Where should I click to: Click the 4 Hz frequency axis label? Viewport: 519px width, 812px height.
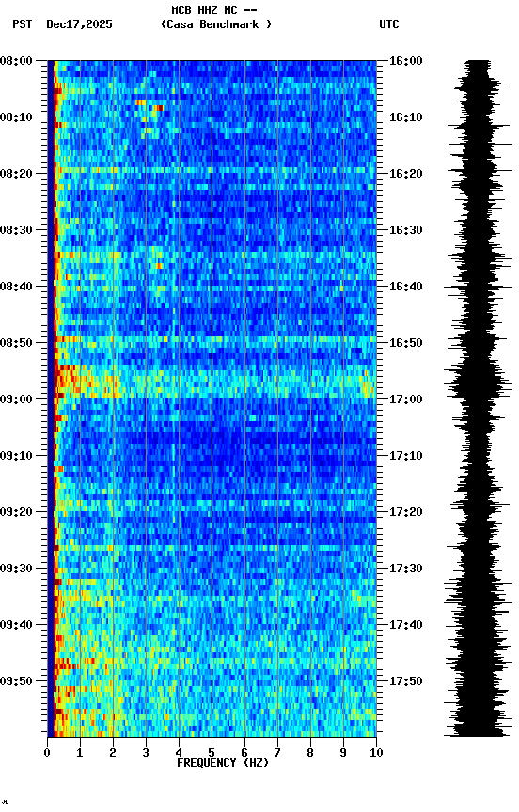point(179,753)
